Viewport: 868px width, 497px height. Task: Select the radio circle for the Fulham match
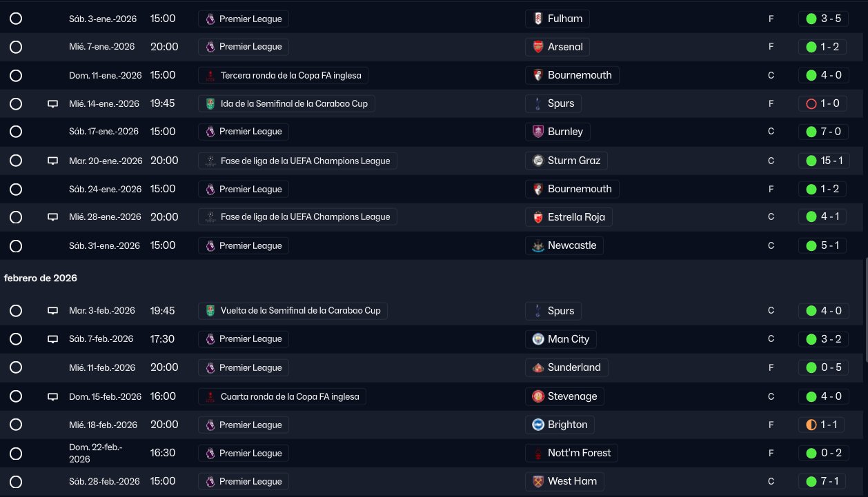point(16,19)
